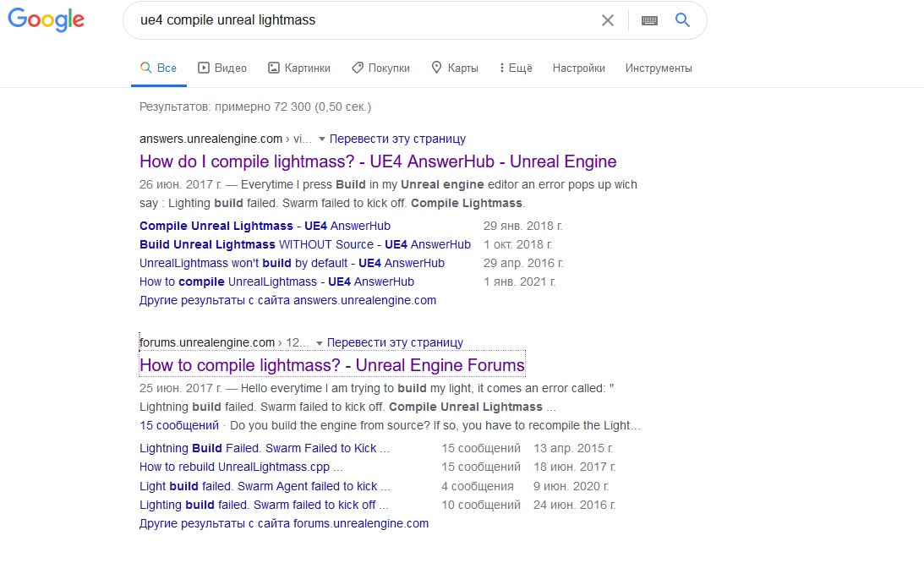
Task: Open Lighting build failed. Swarm failed to kick off link
Action: point(264,506)
